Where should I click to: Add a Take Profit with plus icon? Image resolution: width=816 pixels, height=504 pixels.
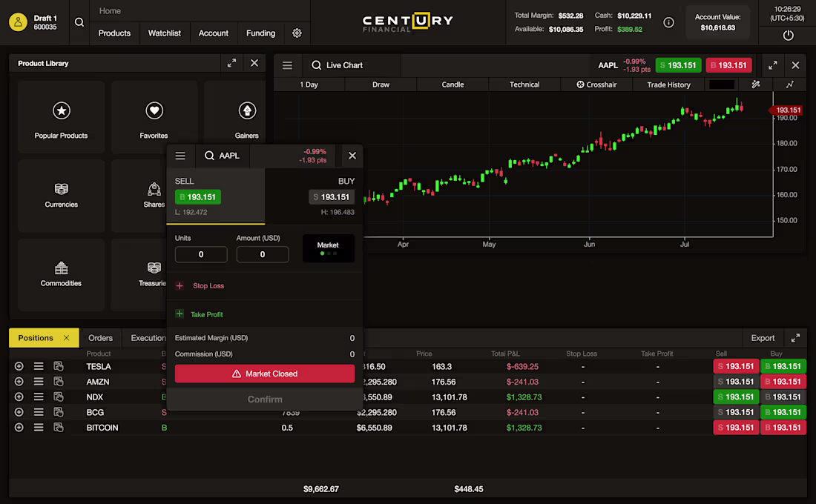pyautogui.click(x=180, y=314)
